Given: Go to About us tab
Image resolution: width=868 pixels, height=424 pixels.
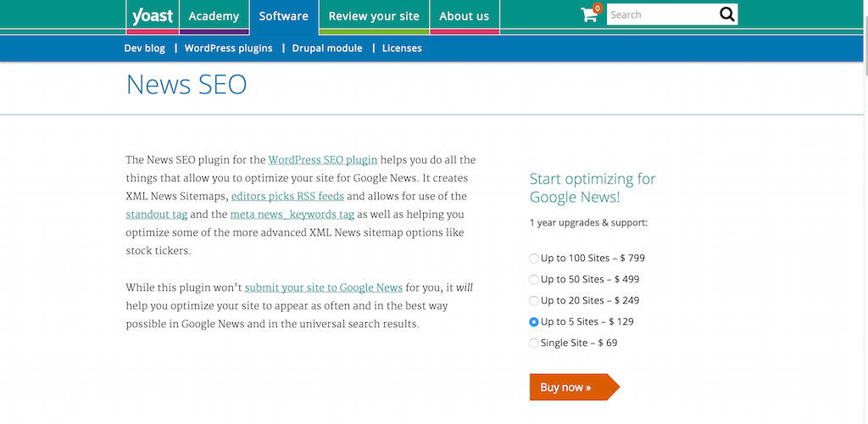Looking at the screenshot, I should point(464,16).
